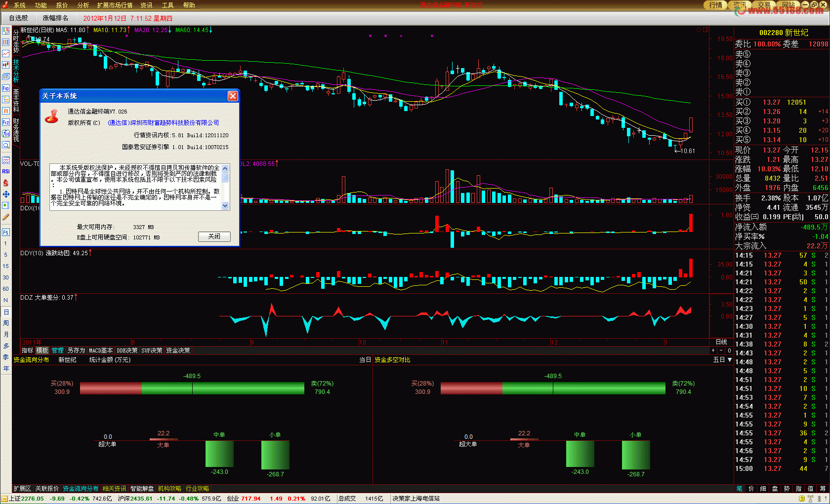Click the double up-arrow icon in status bar
This screenshot has width=830, height=504.
point(820,499)
